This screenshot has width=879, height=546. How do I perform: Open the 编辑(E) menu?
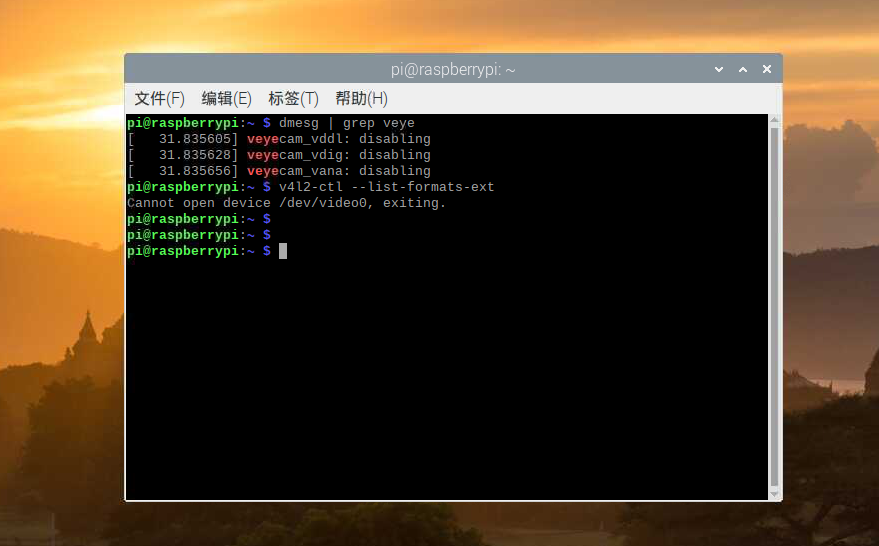pos(226,98)
